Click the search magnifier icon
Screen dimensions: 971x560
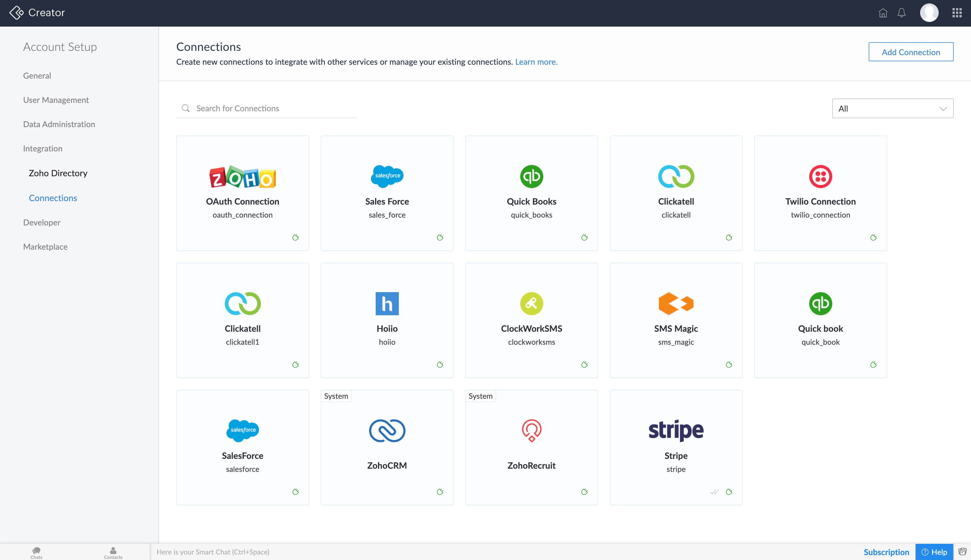pos(186,108)
